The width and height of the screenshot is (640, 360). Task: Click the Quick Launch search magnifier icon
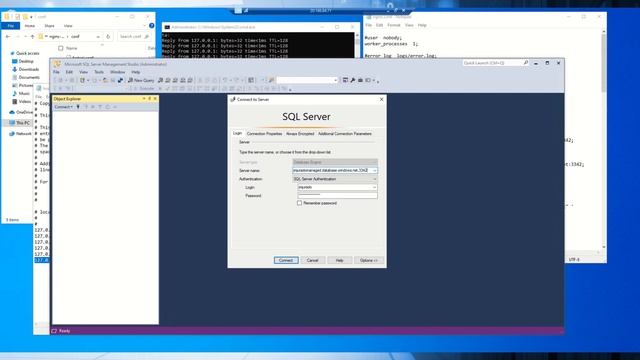(526, 63)
